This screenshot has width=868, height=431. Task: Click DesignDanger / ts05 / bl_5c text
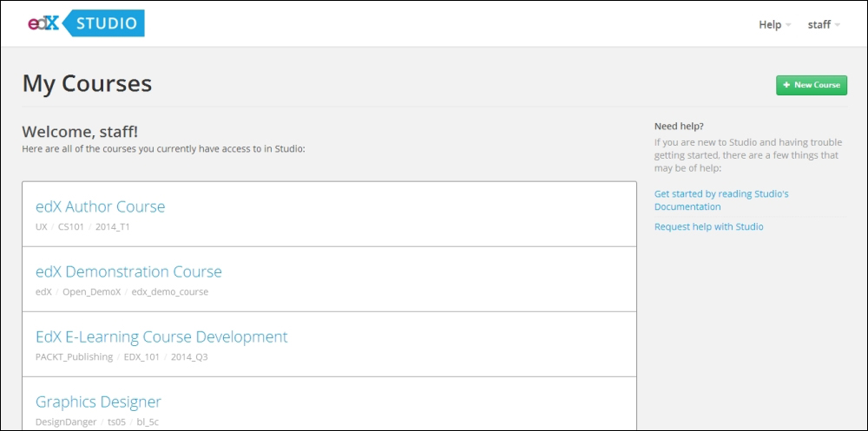point(97,422)
